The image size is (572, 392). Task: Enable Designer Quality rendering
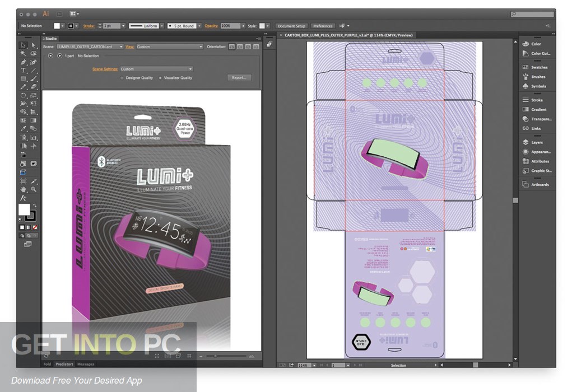(122, 78)
